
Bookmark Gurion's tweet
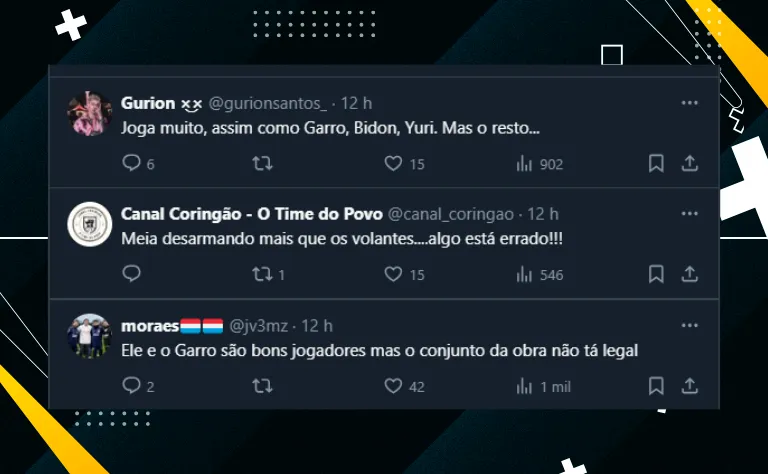(656, 163)
